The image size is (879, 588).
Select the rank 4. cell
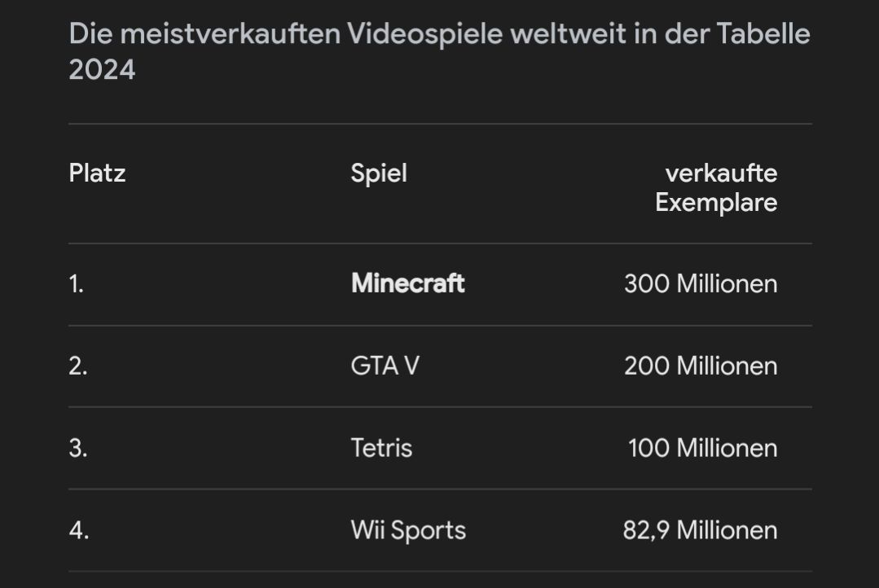pyautogui.click(x=78, y=531)
